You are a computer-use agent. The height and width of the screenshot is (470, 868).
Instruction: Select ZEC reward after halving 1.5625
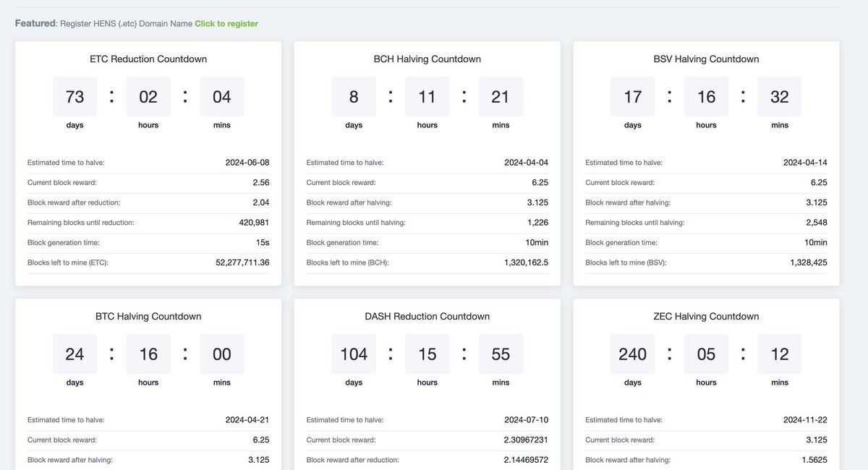pos(814,459)
